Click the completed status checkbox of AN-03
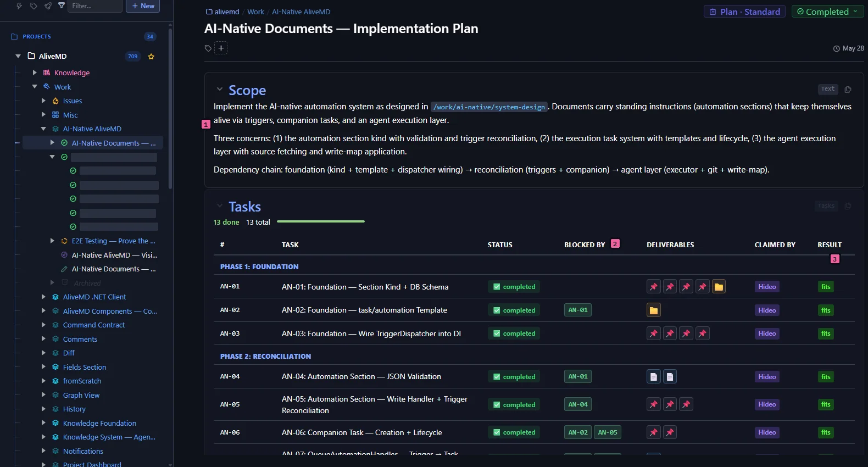The width and height of the screenshot is (868, 467). pos(497,333)
